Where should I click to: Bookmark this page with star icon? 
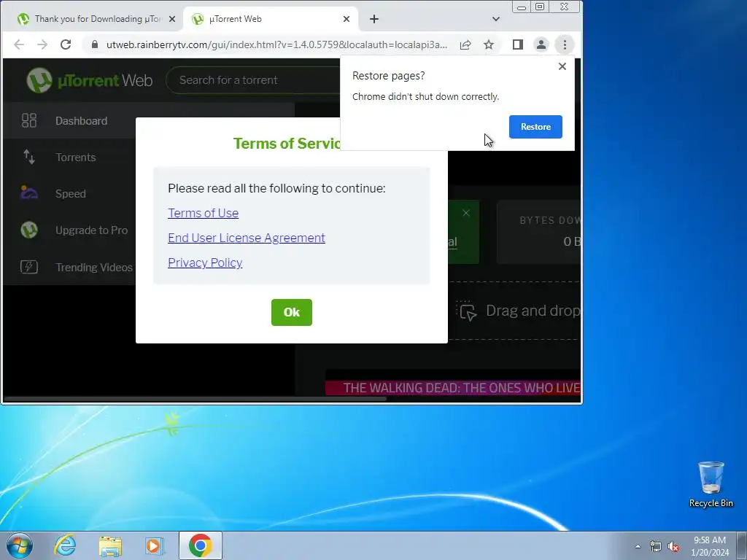pos(489,44)
